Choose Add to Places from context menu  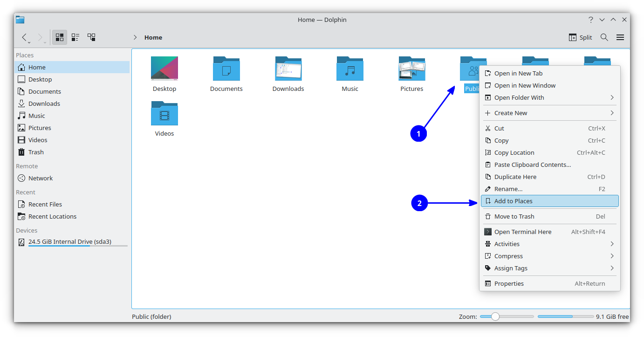pos(513,201)
